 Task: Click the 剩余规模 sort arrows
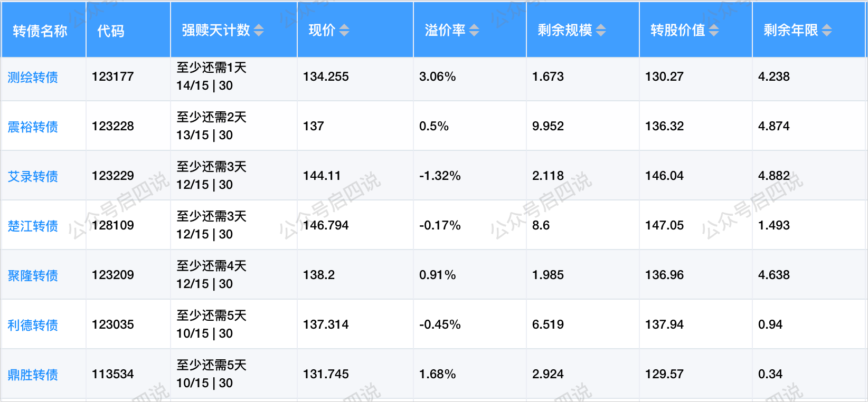click(601, 31)
